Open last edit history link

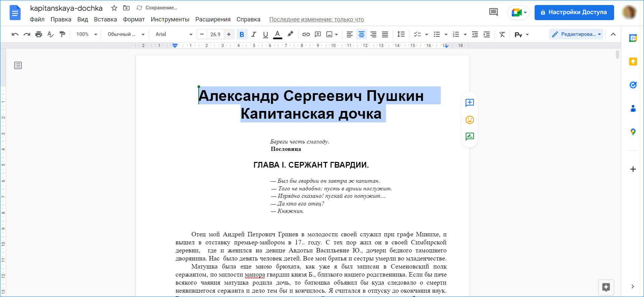tap(316, 19)
